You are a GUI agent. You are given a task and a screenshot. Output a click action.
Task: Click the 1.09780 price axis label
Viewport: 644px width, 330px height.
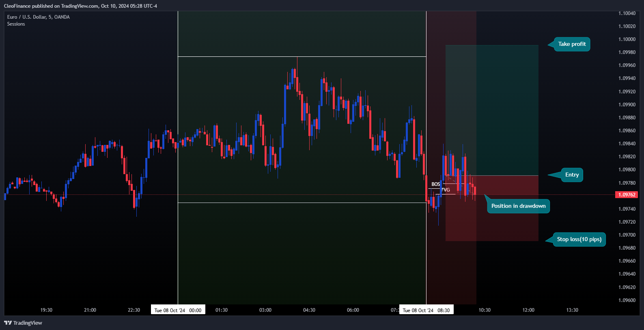[x=627, y=183]
